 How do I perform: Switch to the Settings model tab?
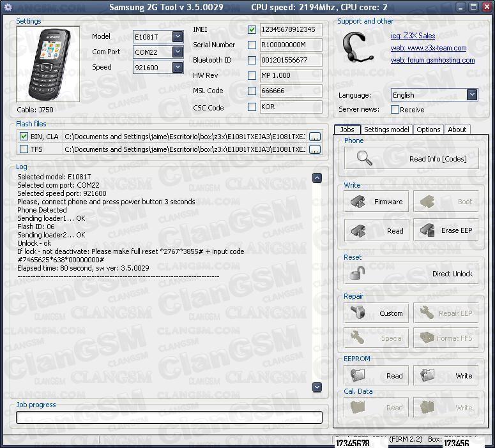coord(386,130)
